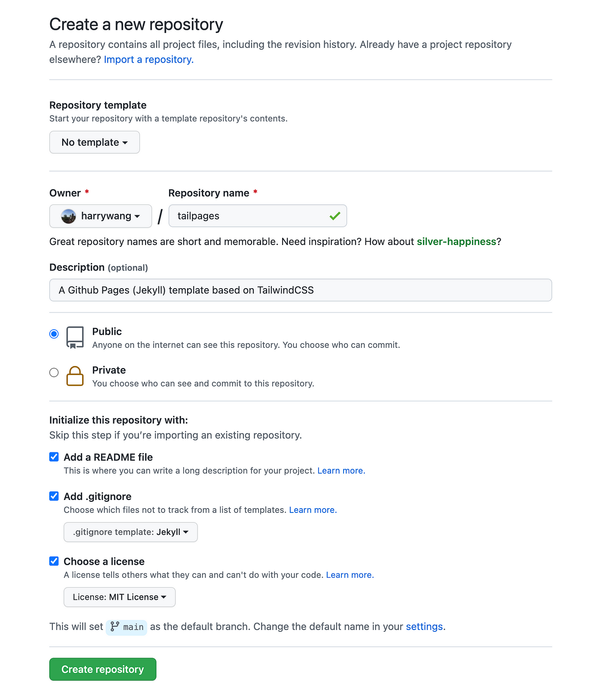The width and height of the screenshot is (605, 700).
Task: Click the harrywang avatar icon
Action: pos(69,216)
